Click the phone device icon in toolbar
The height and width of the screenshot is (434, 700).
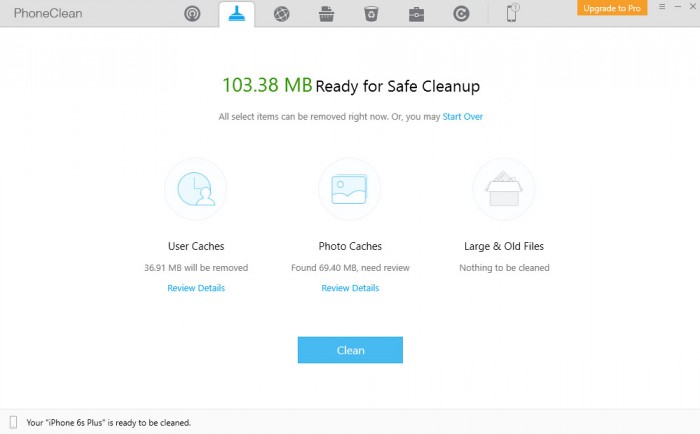pos(512,14)
